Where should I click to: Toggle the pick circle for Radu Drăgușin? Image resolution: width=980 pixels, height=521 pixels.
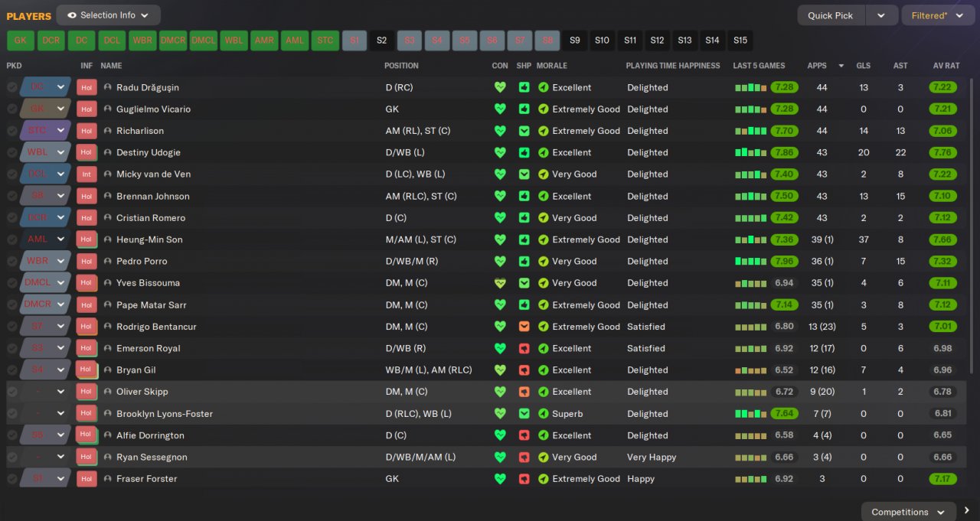pos(12,87)
